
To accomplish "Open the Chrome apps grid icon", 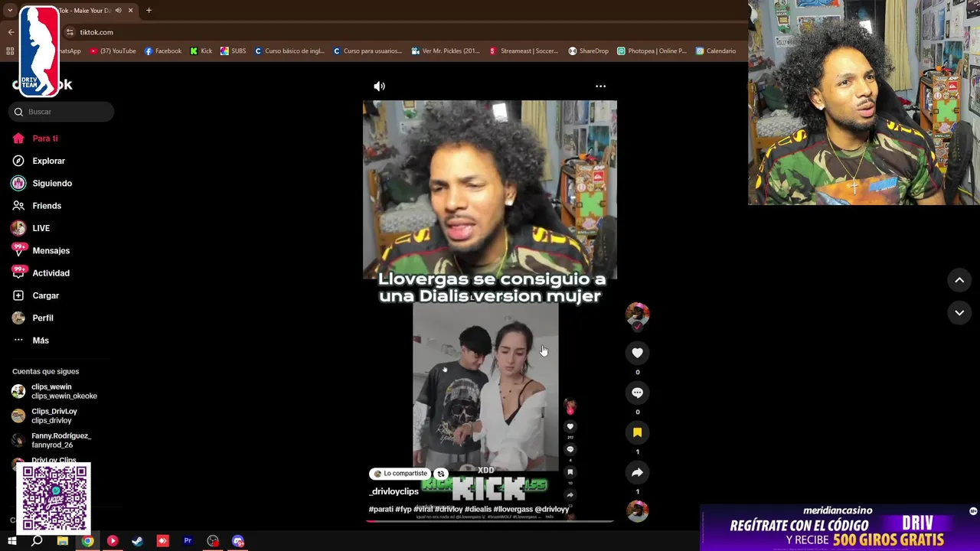I will pyautogui.click(x=10, y=51).
